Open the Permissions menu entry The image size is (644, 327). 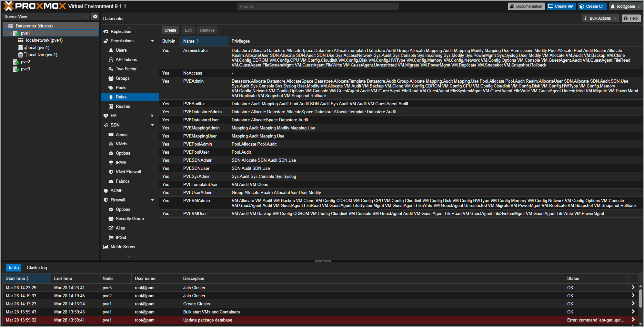130,41
